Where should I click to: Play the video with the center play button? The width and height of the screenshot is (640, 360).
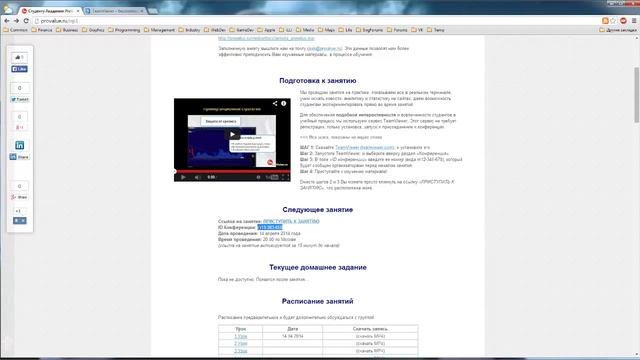point(232,134)
